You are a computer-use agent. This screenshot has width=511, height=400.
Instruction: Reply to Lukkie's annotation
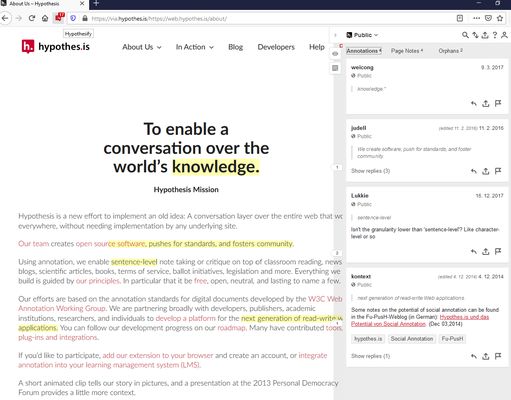pos(474,252)
